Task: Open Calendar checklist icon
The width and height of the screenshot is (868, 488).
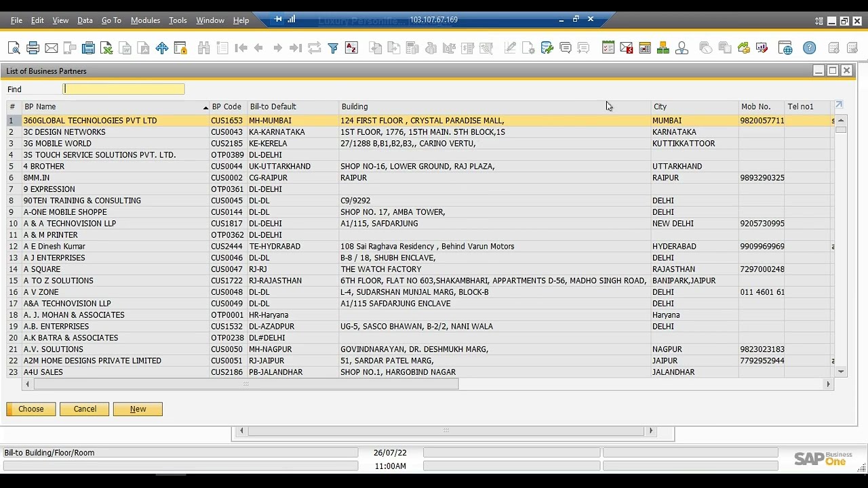Action: tap(608, 48)
